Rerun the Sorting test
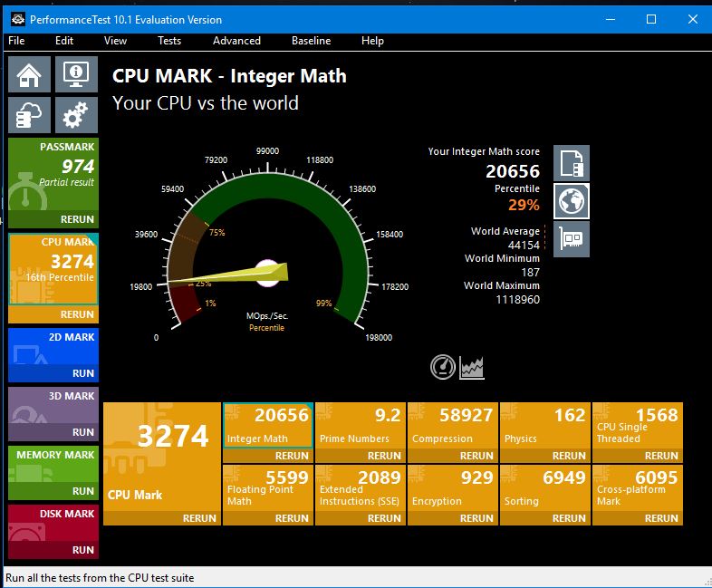Image resolution: width=712 pixels, height=588 pixels. [545, 518]
